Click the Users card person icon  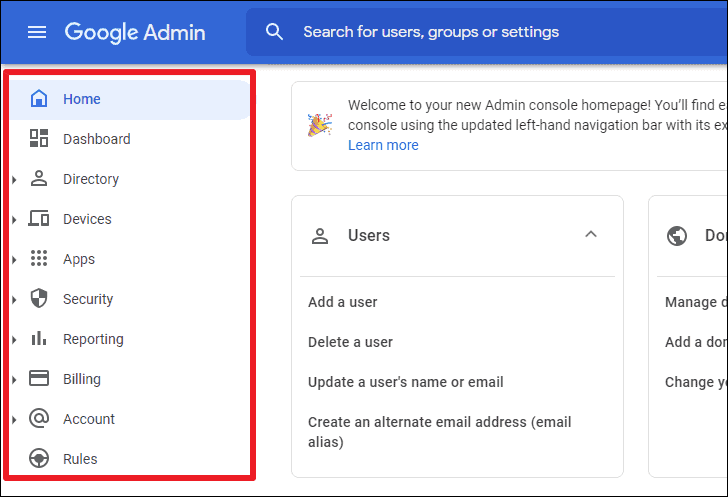pos(320,236)
